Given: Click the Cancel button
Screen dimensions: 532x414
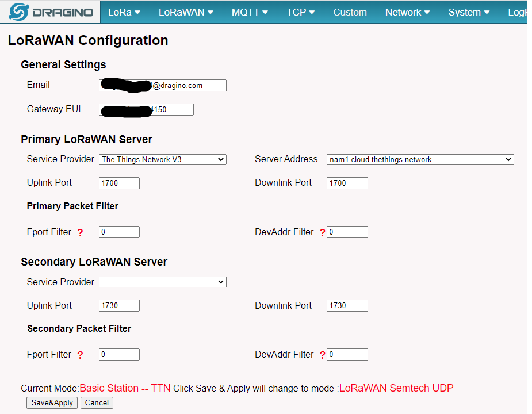Looking at the screenshot, I should [x=97, y=403].
